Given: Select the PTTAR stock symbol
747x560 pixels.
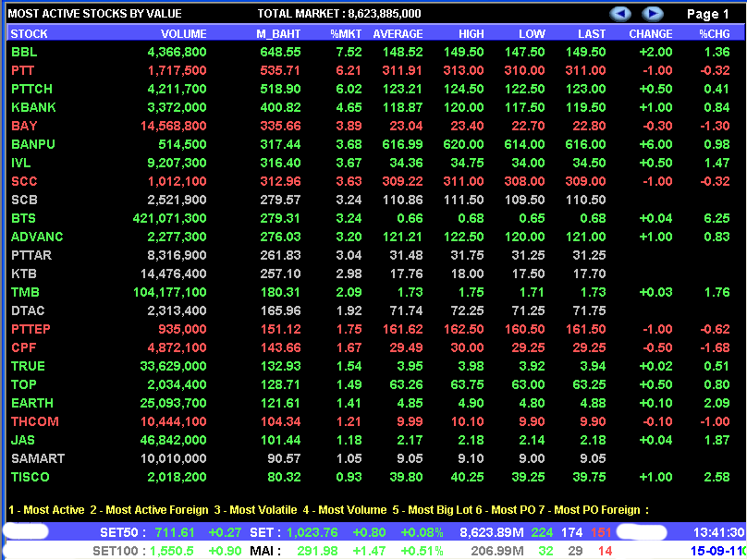Looking at the screenshot, I should click(x=31, y=255).
